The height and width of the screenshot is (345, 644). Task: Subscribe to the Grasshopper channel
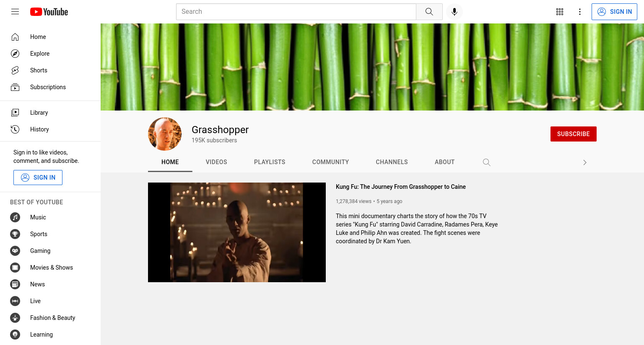coord(573,134)
